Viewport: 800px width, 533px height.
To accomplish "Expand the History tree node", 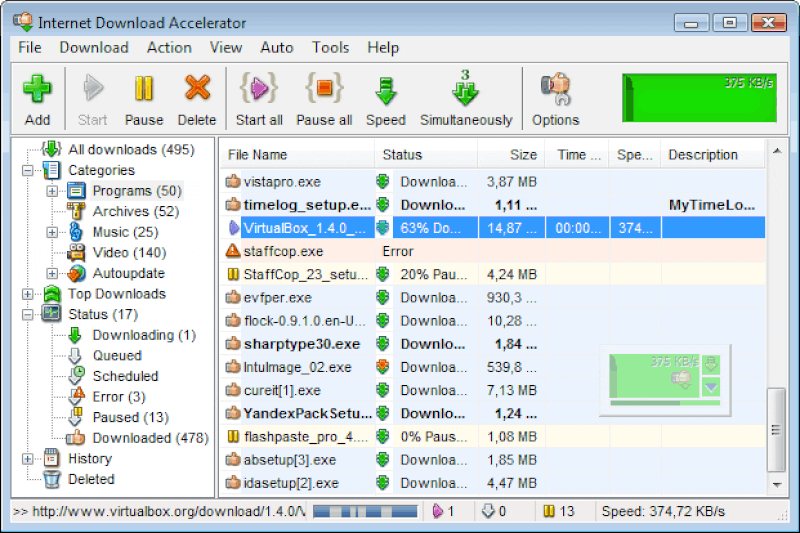I will tap(28, 459).
